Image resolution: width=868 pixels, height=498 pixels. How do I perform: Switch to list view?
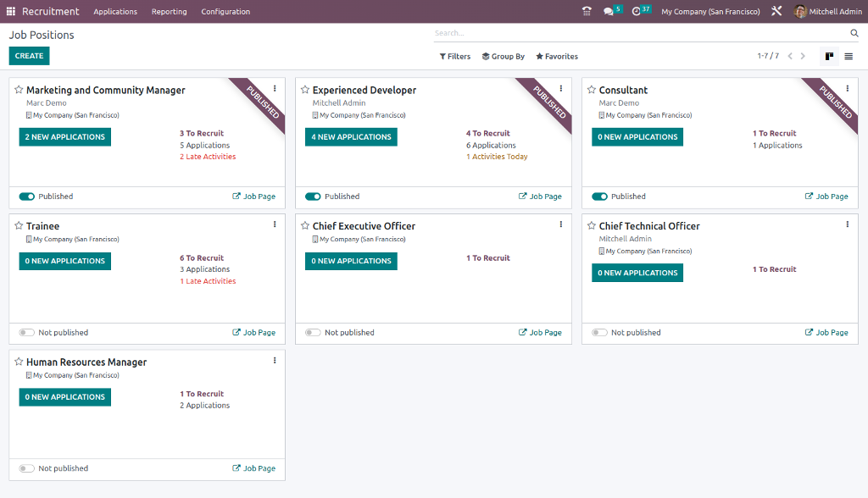(849, 57)
